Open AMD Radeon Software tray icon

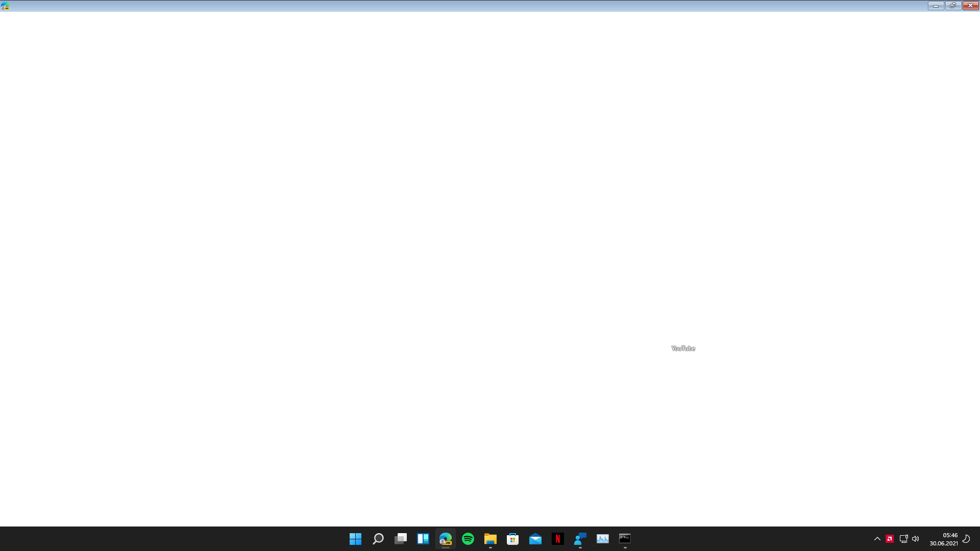[890, 539]
